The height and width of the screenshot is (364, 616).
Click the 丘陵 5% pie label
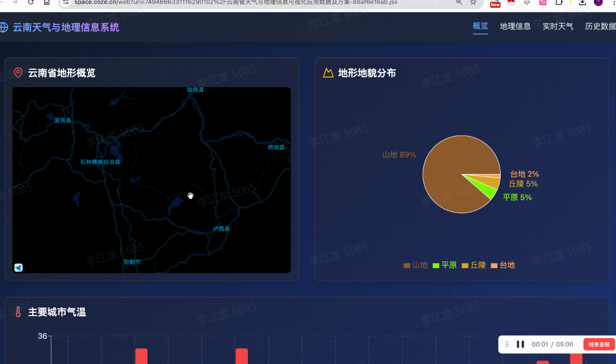[x=523, y=184]
